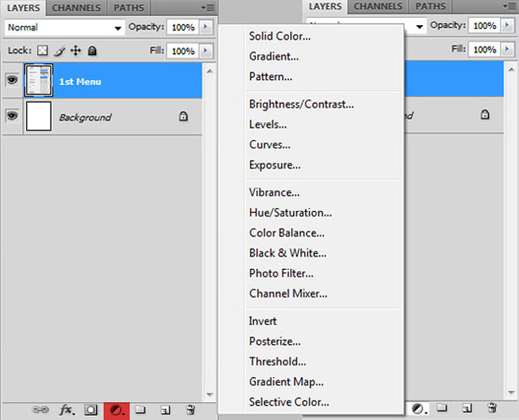
Task: Add layer mask in left panel
Action: click(91, 410)
